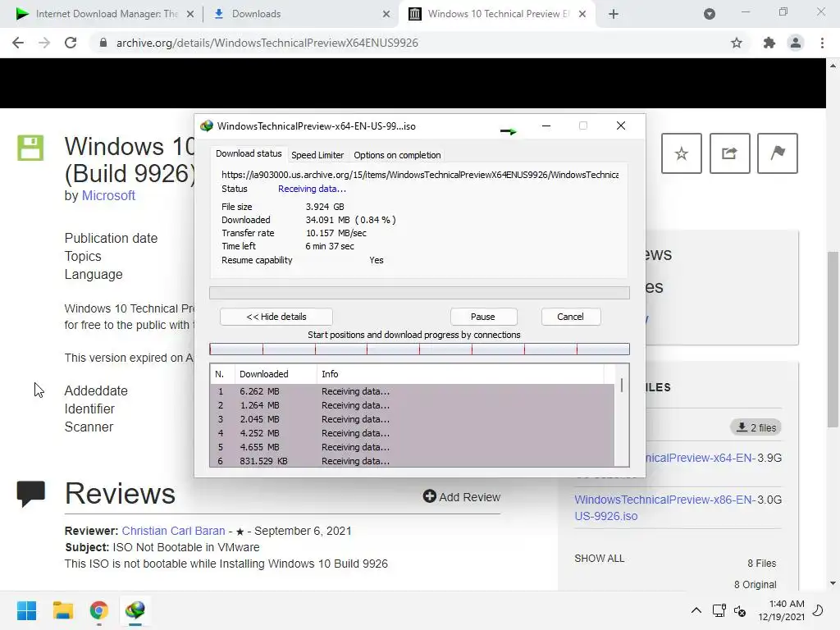Close the Internet Download Manager tab
The height and width of the screenshot is (630, 840).
click(x=190, y=14)
